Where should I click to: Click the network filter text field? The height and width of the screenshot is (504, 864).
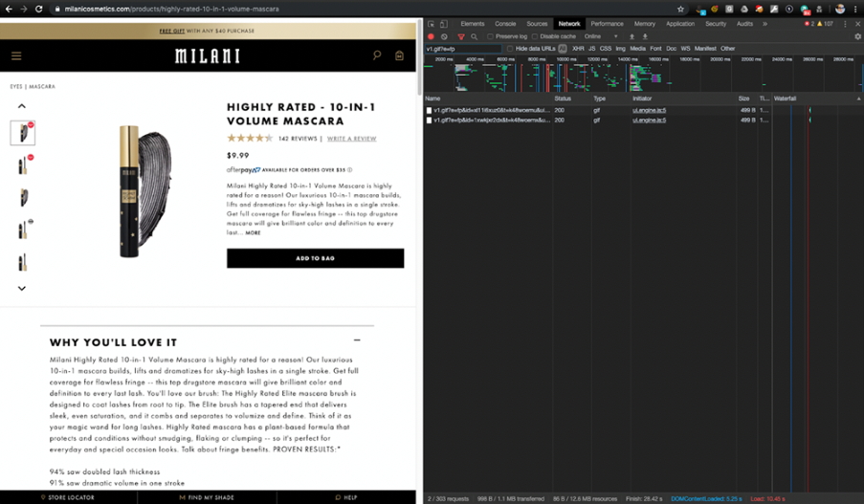(x=463, y=49)
